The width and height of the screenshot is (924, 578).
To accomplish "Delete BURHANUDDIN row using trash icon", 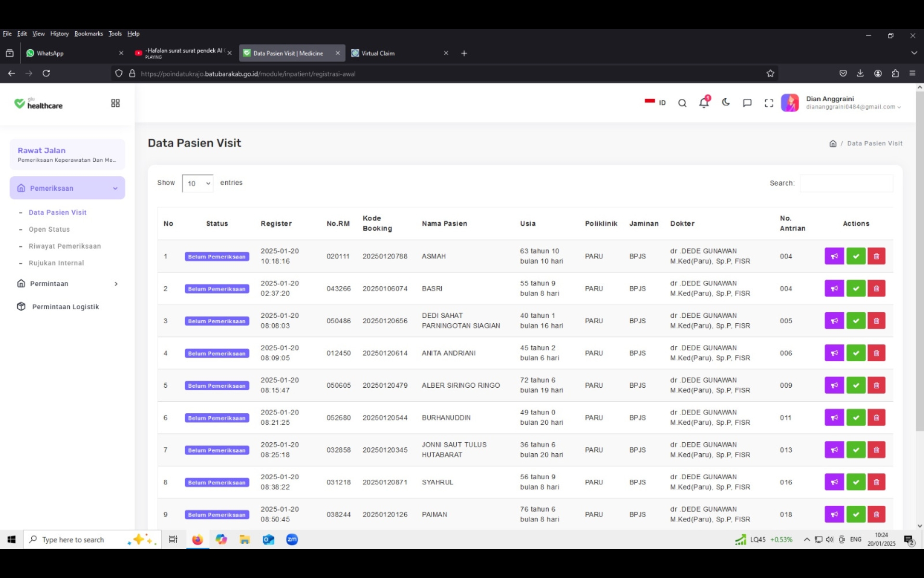I will pyautogui.click(x=876, y=418).
